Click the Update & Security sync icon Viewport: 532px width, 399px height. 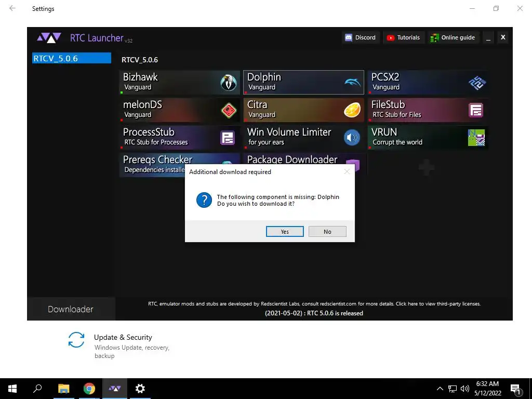click(x=76, y=340)
